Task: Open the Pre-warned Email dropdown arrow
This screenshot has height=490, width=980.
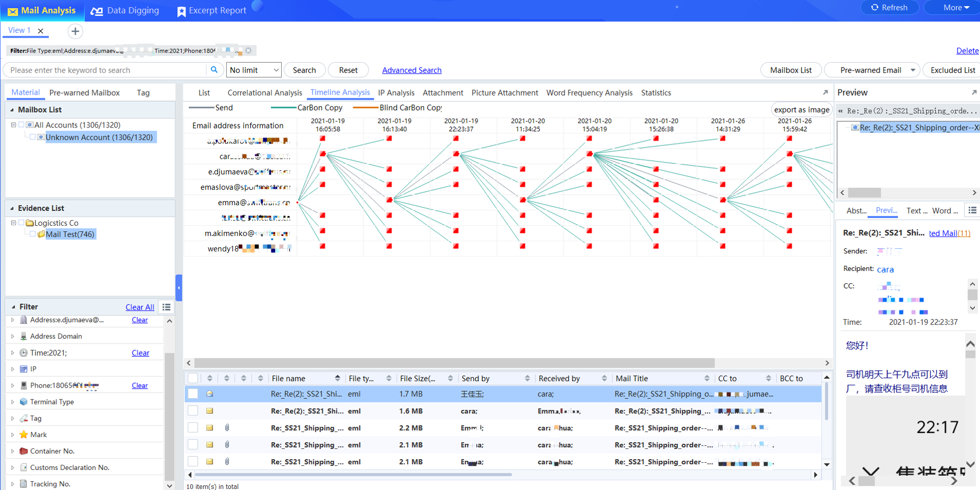Action: click(x=913, y=70)
